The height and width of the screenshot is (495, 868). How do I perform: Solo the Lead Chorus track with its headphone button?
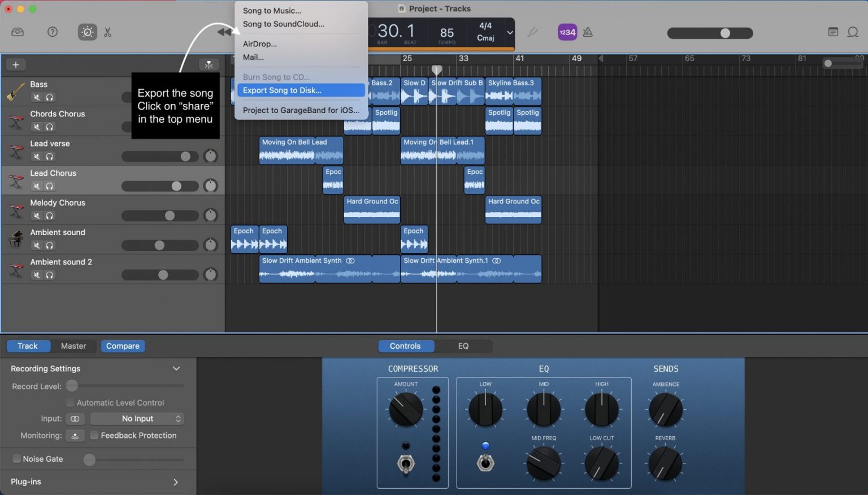click(50, 186)
